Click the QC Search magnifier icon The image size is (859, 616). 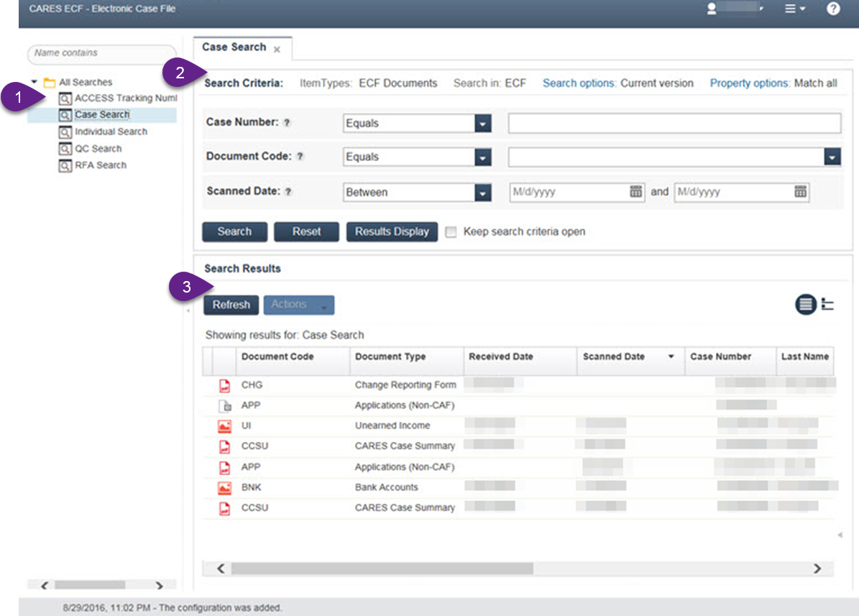click(65, 149)
